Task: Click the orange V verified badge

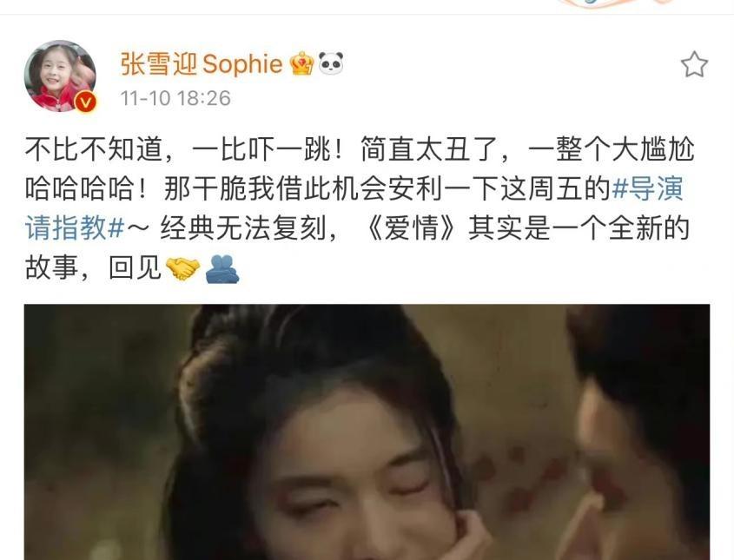Action: (x=86, y=102)
